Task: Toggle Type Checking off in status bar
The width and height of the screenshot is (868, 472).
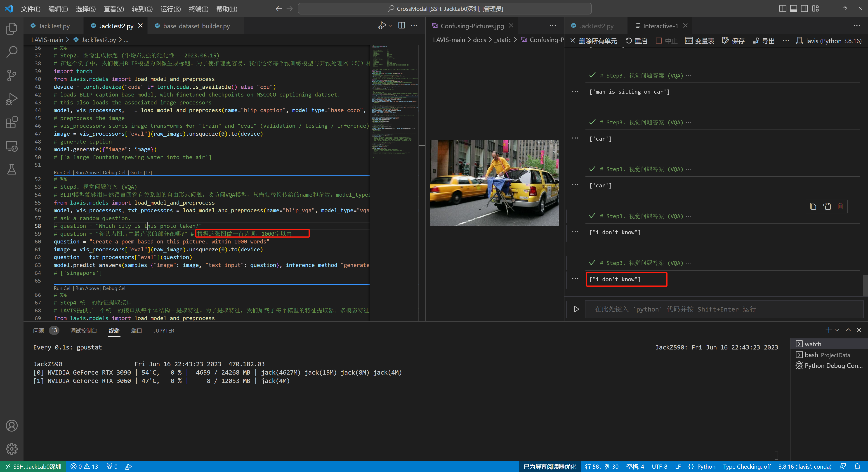Action: pos(747,467)
